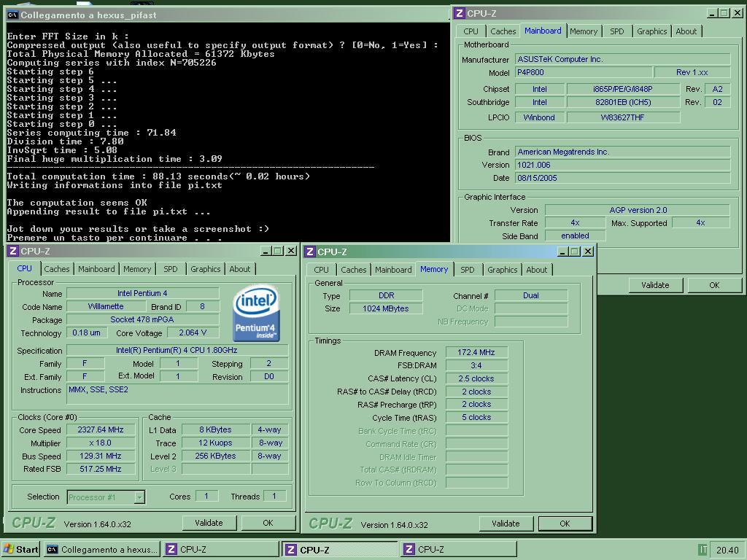747x560 pixels.
Task: Select SPD tab in Mainboard window
Action: pyautogui.click(x=617, y=31)
